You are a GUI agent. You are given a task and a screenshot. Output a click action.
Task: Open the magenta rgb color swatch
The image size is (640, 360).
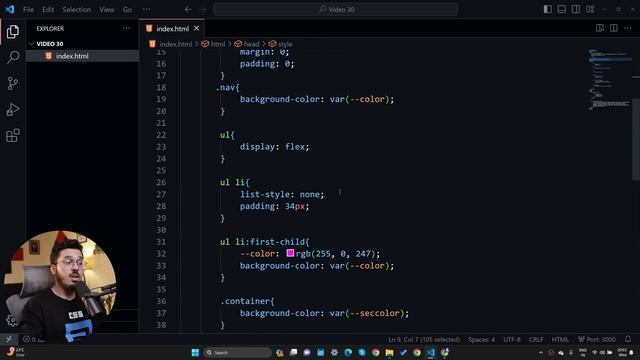click(290, 253)
